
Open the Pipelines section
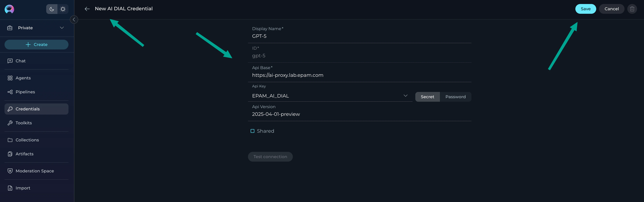pos(25,92)
